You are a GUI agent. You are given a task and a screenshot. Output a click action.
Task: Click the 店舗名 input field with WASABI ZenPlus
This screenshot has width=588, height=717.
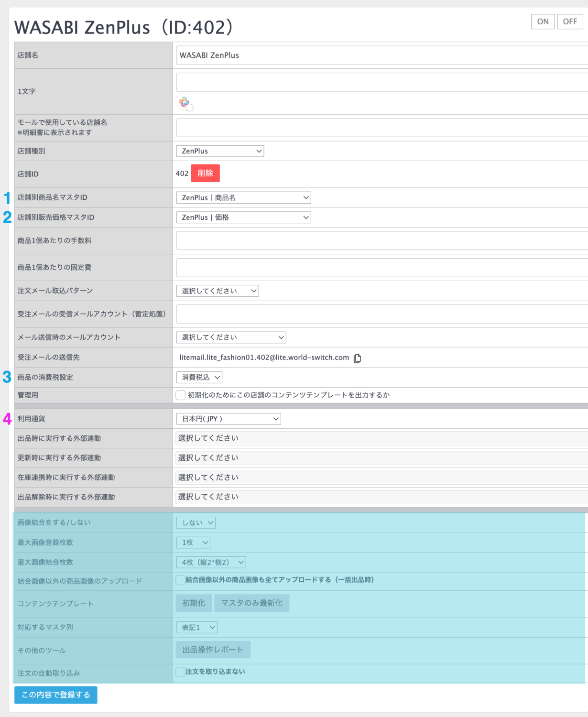[x=382, y=55]
